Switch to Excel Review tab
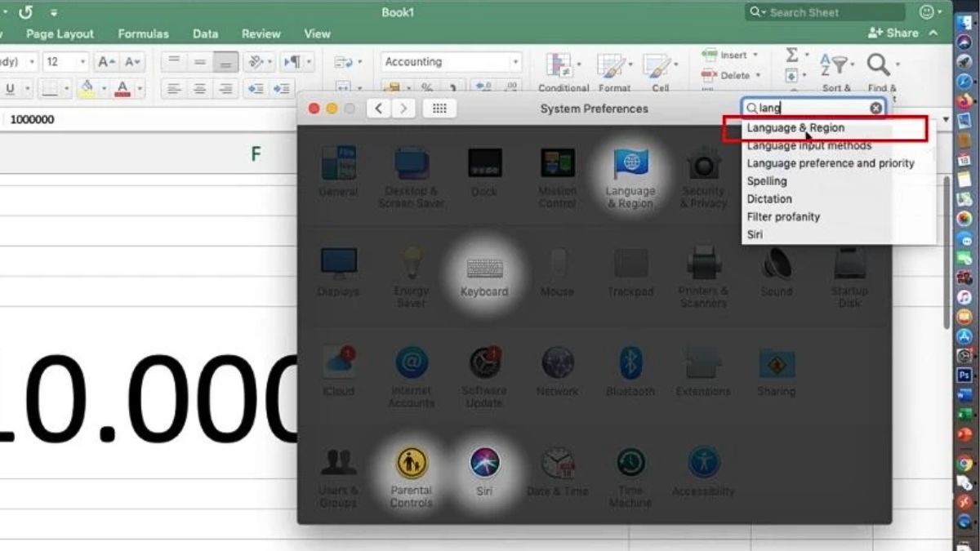 tap(261, 34)
